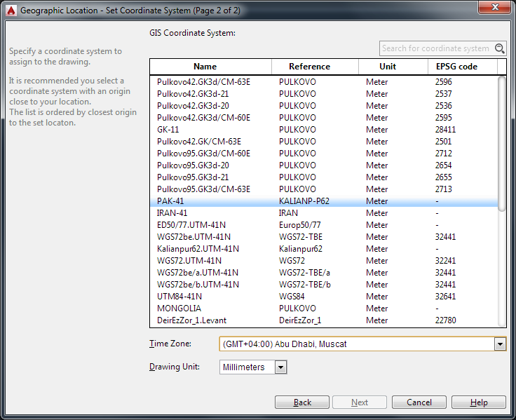Select Kalianpur62.UTM-41N row

pyautogui.click(x=324, y=249)
